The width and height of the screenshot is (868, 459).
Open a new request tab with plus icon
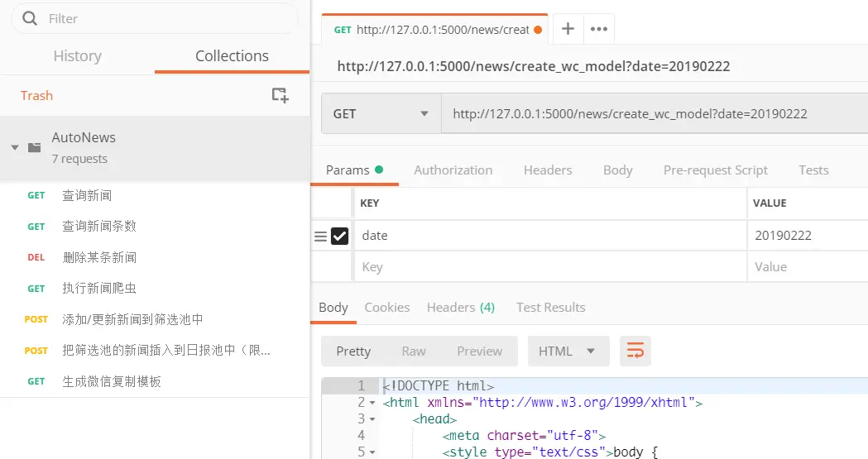(568, 29)
